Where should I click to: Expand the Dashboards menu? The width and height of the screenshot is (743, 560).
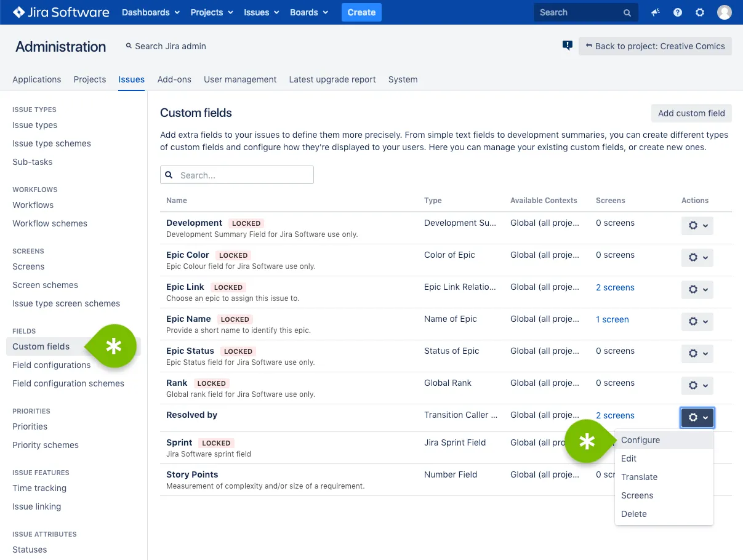[x=151, y=12]
